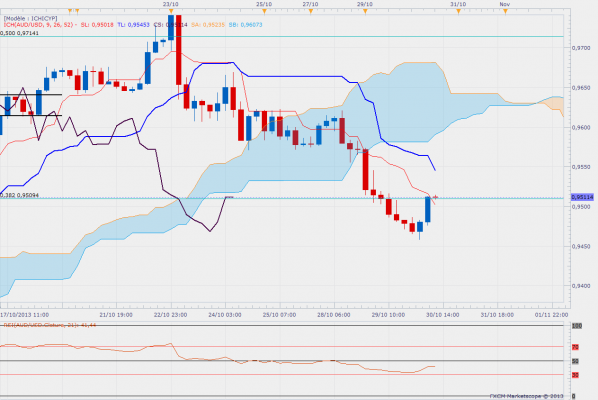Click the orange marker under 23/10
The width and height of the screenshot is (598, 400).
[x=171, y=11]
